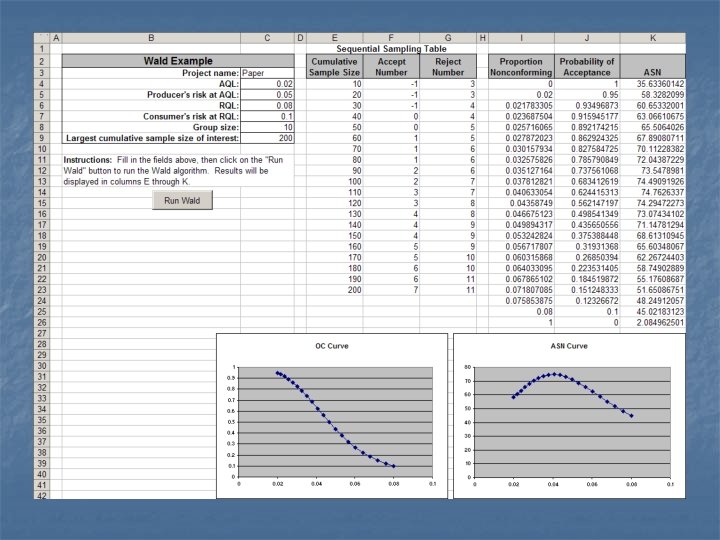Image resolution: width=720 pixels, height=540 pixels.
Task: Click the Instructions text block
Action: tap(174, 171)
